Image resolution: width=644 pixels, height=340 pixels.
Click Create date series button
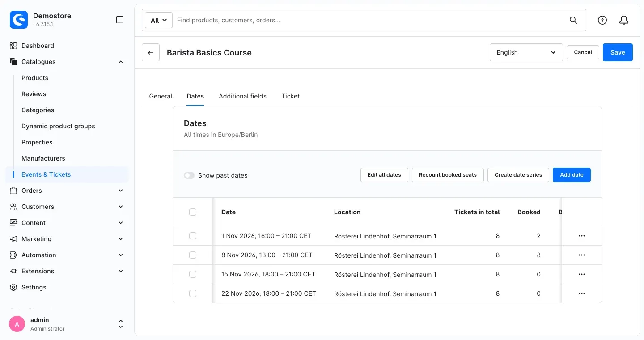pos(518,175)
